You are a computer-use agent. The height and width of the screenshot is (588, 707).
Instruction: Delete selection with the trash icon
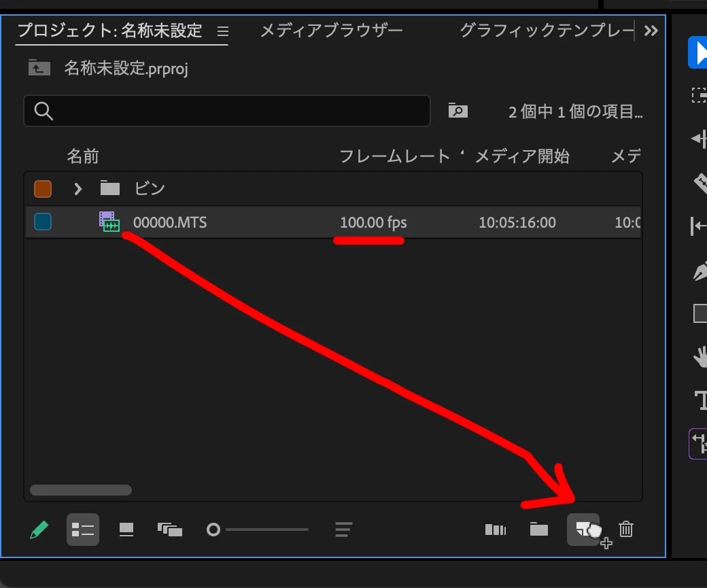626,529
